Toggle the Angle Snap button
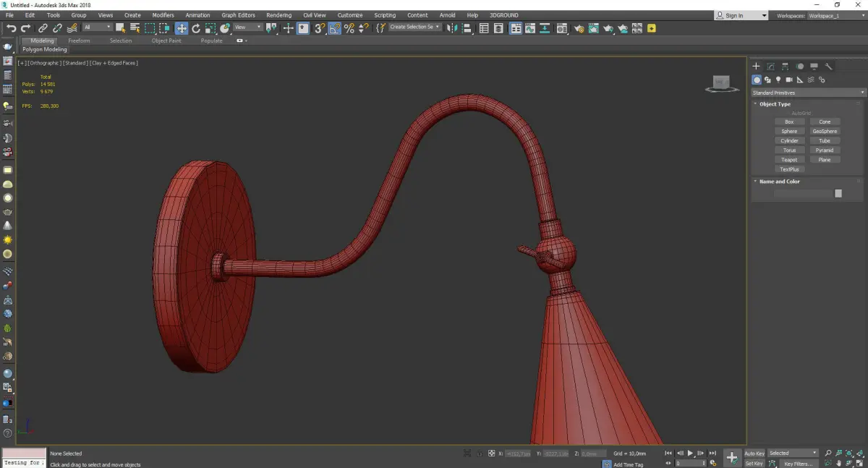The height and width of the screenshot is (468, 868). [335, 28]
